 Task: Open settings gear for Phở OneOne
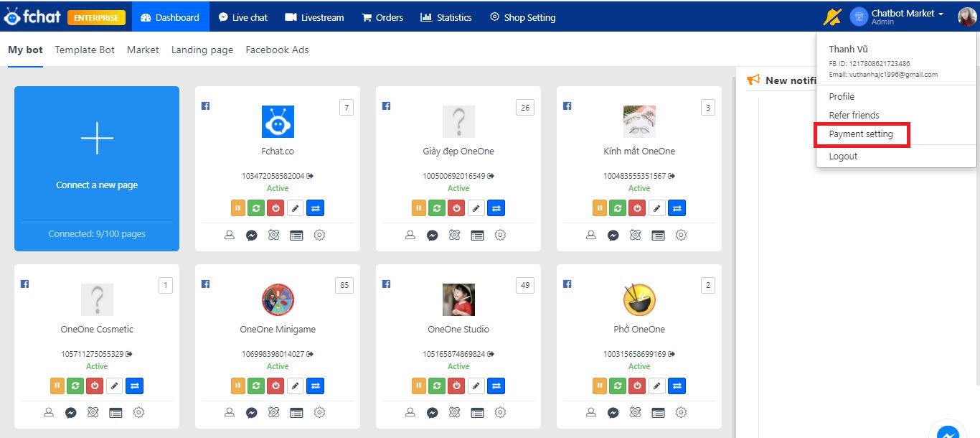[x=682, y=413]
